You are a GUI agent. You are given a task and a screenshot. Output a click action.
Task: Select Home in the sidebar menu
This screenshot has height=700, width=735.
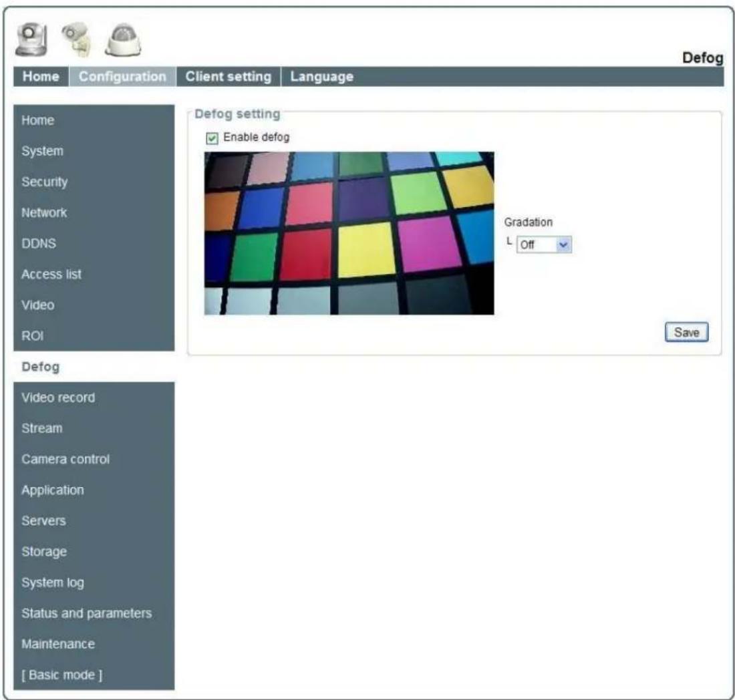tap(94, 120)
